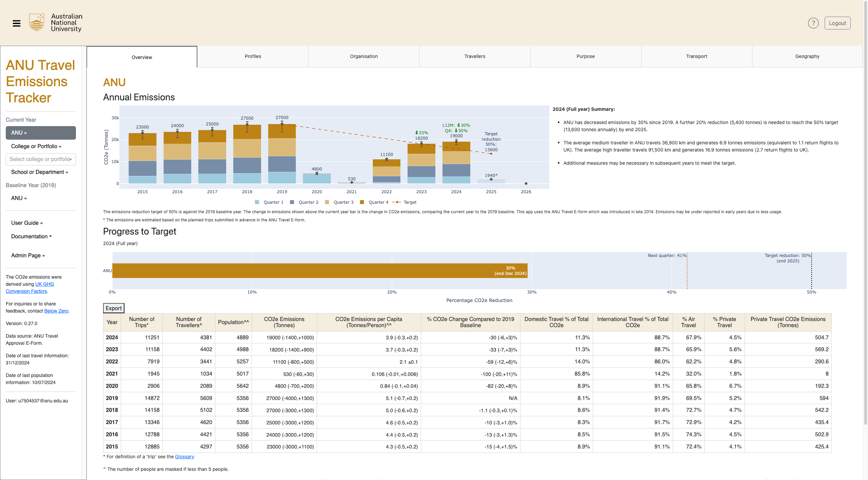
Task: Click the ANU Travel Emissions Tracker title
Action: 40,81
